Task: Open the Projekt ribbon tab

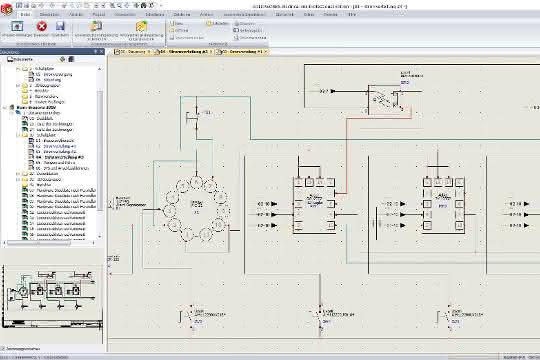Action: 98,14
